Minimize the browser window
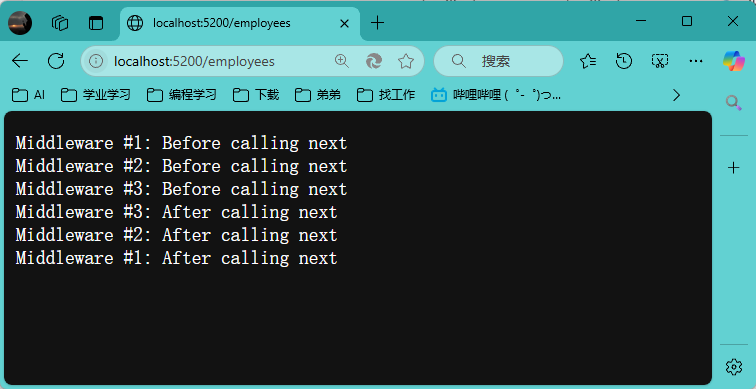Image resolution: width=756 pixels, height=389 pixels. pyautogui.click(x=641, y=21)
